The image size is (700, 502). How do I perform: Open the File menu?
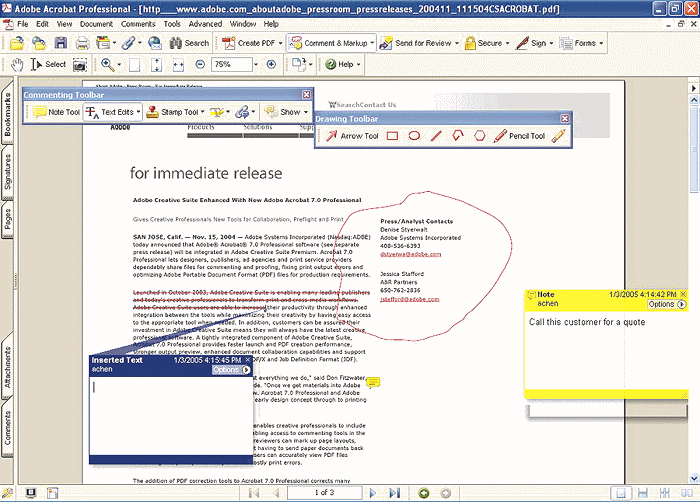[22, 24]
